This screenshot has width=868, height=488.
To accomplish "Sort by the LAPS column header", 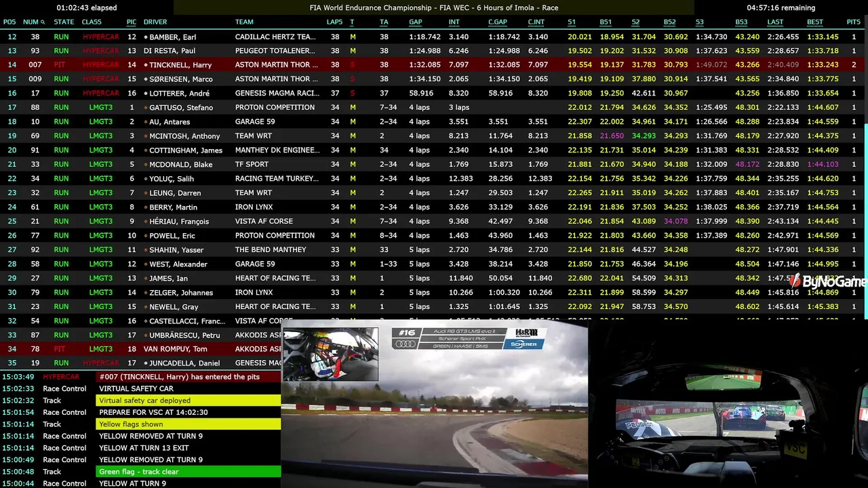I will pyautogui.click(x=334, y=22).
